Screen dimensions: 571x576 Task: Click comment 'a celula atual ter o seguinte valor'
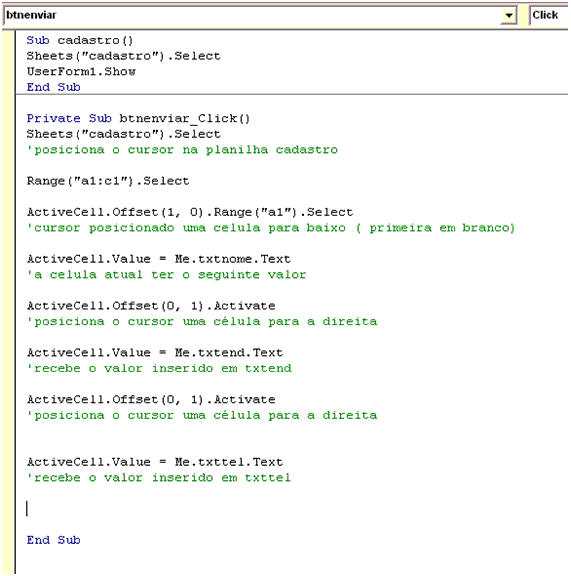tap(166, 275)
